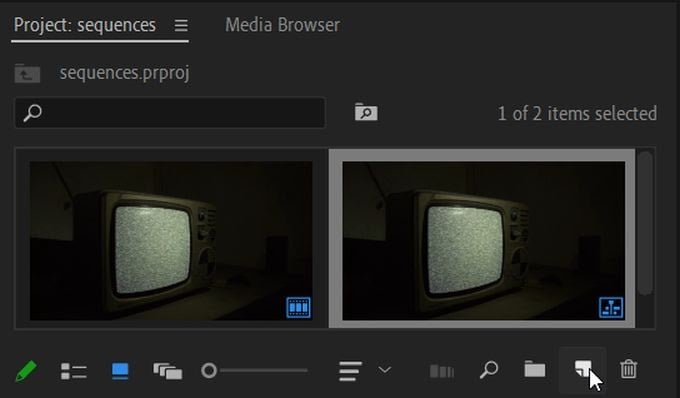Open the Project panel hamburger menu
The height and width of the screenshot is (398, 680).
coord(181,25)
